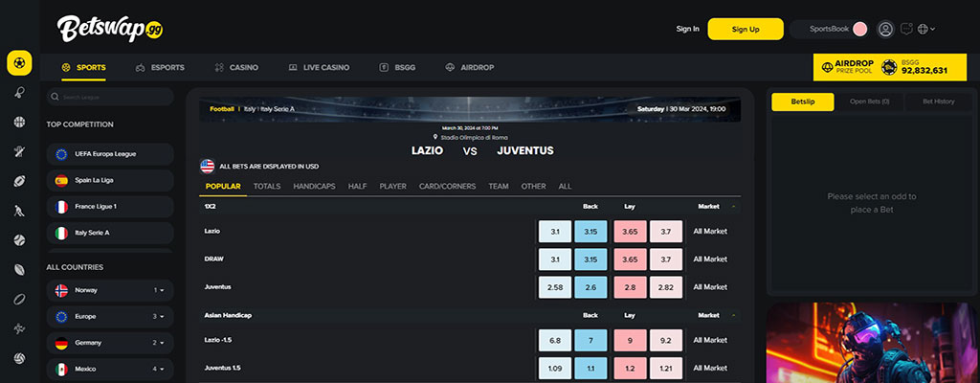
Task: Open All Market for DRAW row
Action: [710, 259]
